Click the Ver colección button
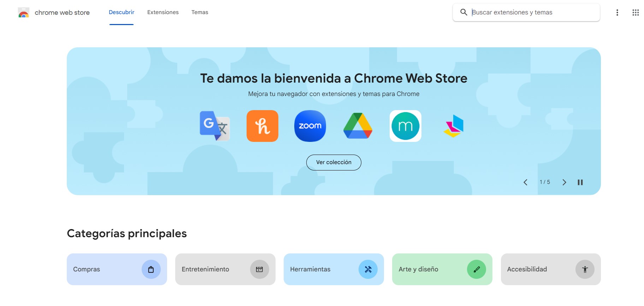This screenshot has width=644, height=306. (334, 162)
